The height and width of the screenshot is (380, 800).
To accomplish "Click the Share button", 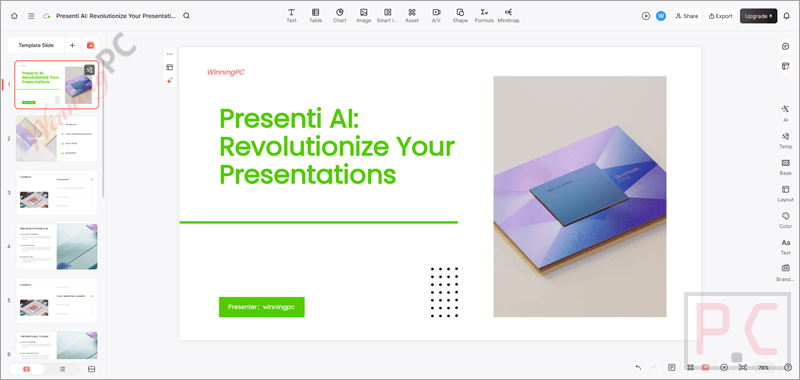I will click(686, 16).
